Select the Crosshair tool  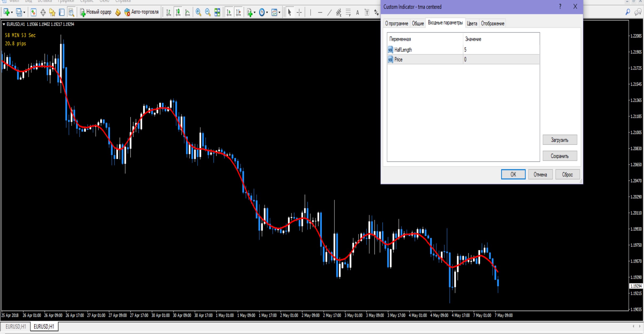click(x=299, y=12)
